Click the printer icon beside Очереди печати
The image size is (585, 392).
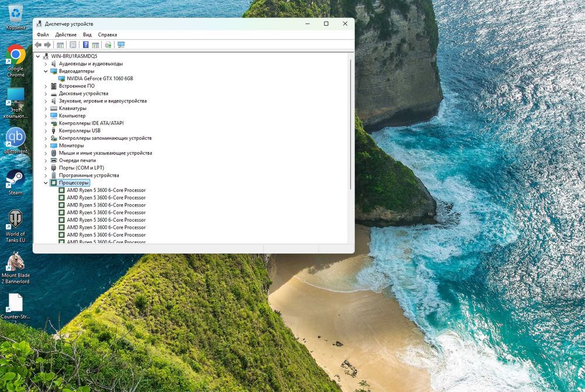click(x=54, y=160)
